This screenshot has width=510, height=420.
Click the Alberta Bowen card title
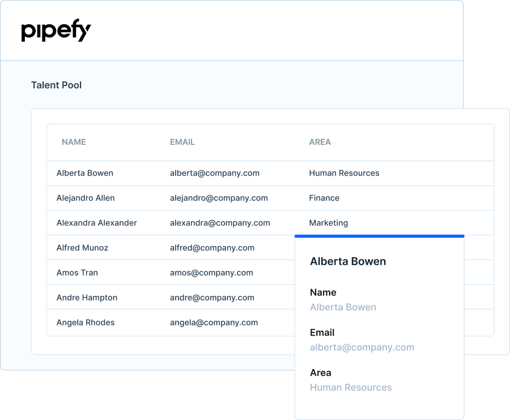click(348, 262)
